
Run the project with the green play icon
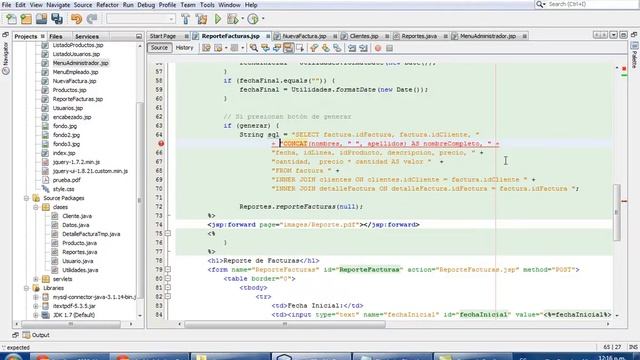[x=218, y=19]
